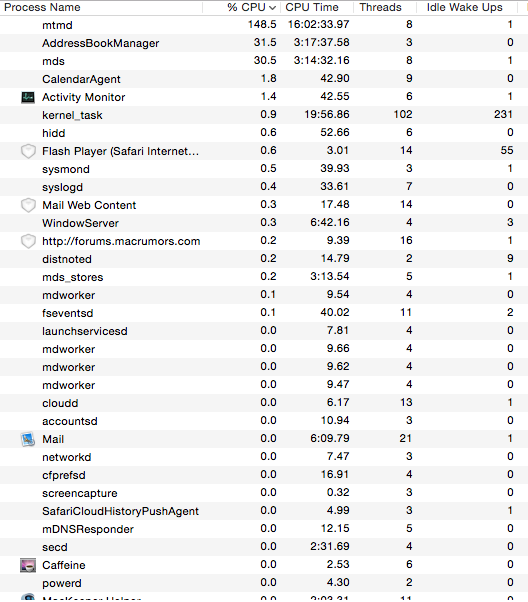Sort by Threads column header
The width and height of the screenshot is (528, 602).
[380, 7]
